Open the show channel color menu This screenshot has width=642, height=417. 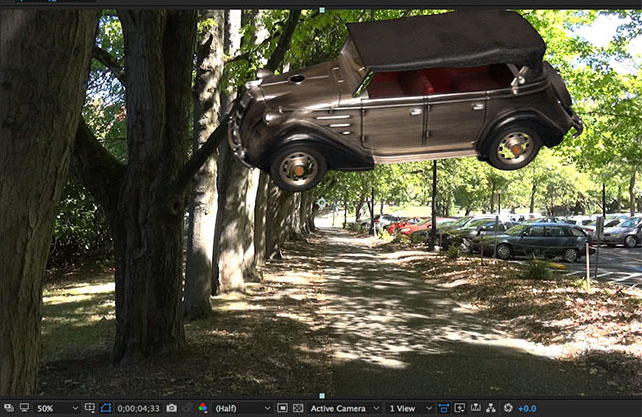coord(202,408)
